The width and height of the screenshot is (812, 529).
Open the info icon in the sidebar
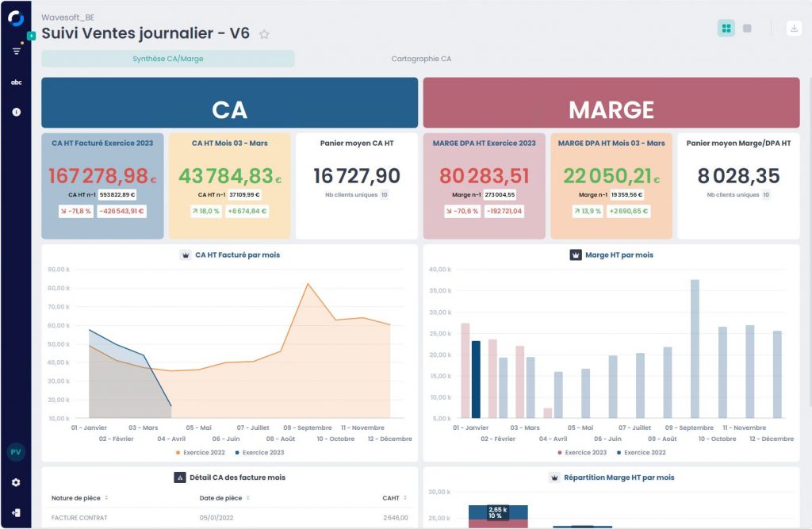pos(16,113)
